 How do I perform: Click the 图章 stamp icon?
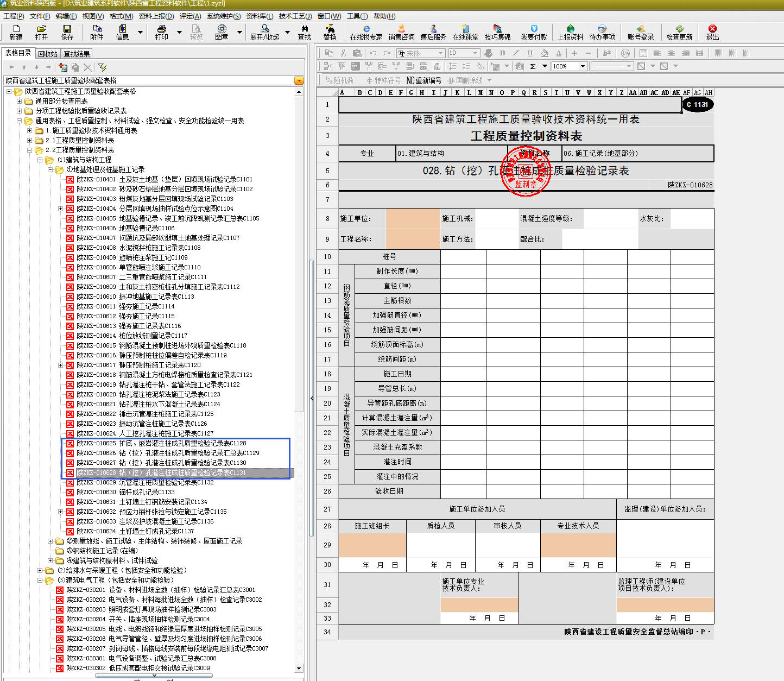pyautogui.click(x=222, y=32)
